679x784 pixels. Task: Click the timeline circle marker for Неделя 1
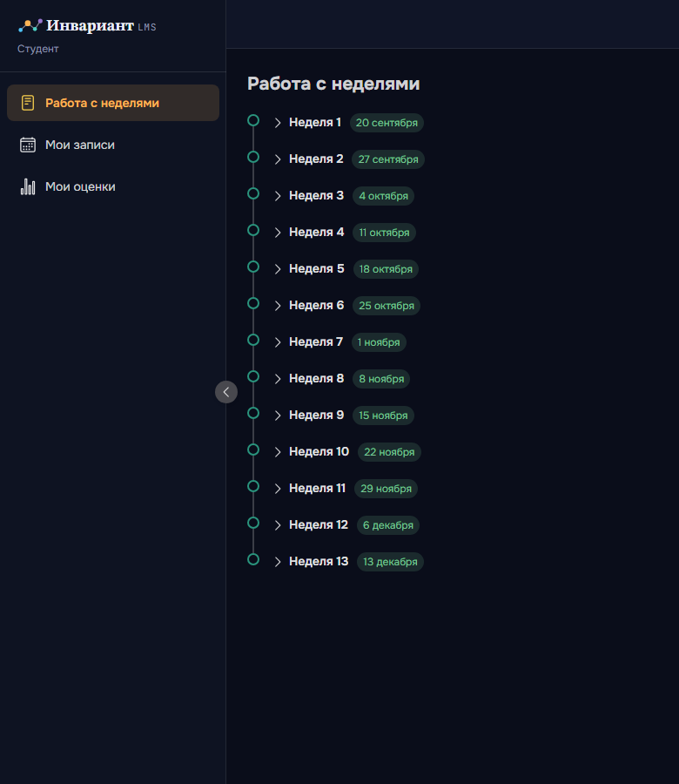253,120
